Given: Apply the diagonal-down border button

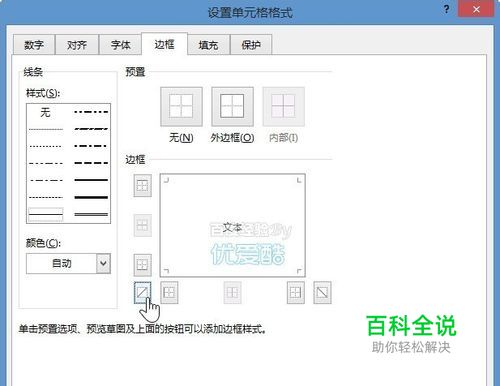Looking at the screenshot, I should (322, 293).
